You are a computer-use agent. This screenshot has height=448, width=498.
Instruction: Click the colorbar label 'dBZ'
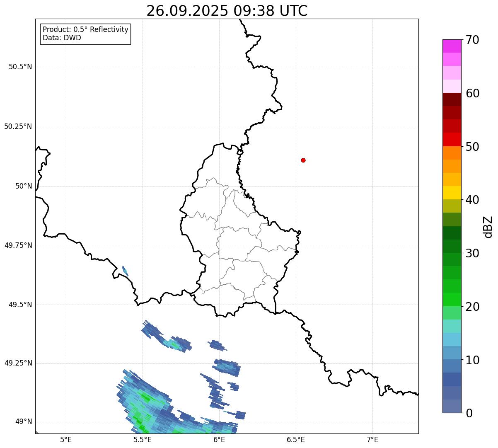coord(488,227)
